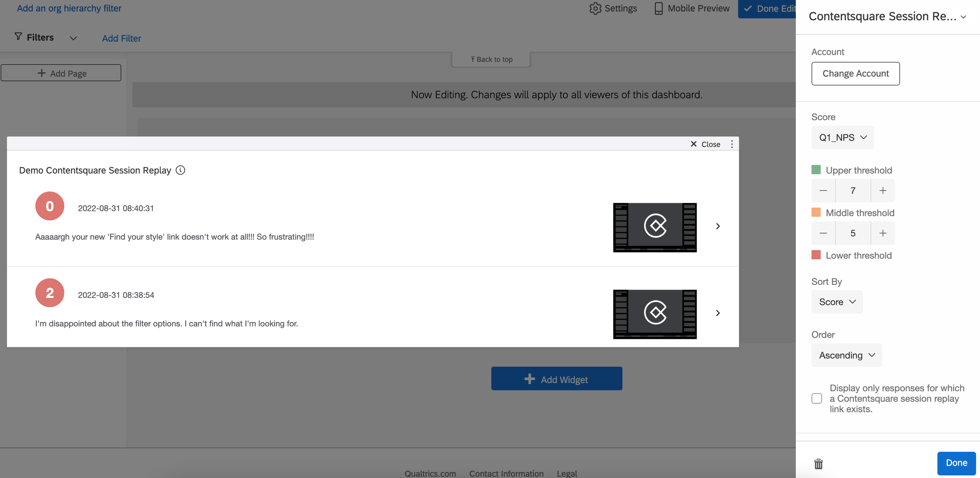Open the next arrow for score 2 response
Viewport: 980px width, 478px height.
pos(717,313)
